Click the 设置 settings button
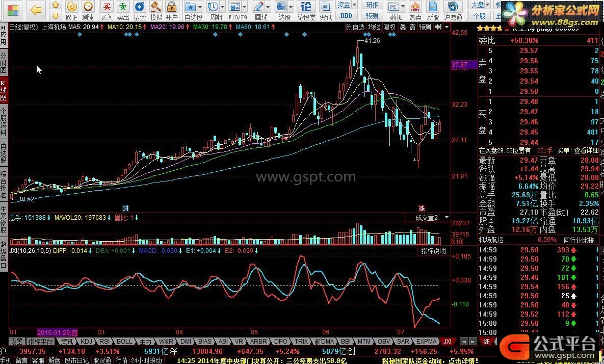604x364 pixels. (x=16, y=341)
